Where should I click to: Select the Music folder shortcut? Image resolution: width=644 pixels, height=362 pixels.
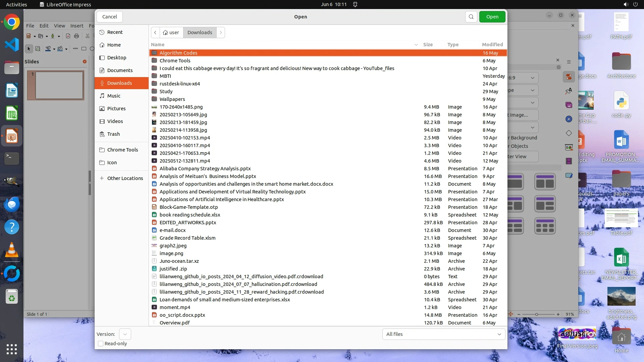(x=114, y=96)
